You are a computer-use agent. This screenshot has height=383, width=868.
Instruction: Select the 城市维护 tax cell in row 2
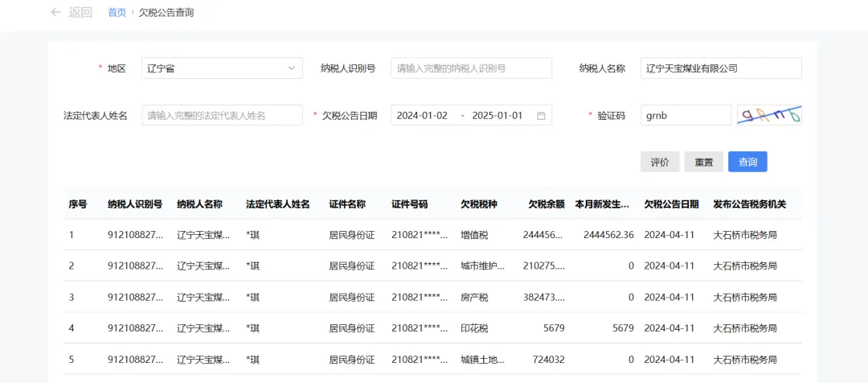pyautogui.click(x=483, y=266)
